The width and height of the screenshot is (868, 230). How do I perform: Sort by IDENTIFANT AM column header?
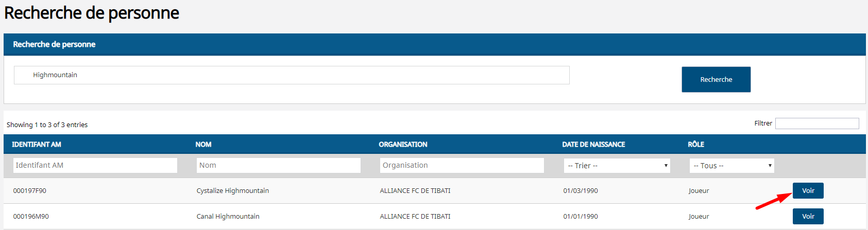pos(37,145)
